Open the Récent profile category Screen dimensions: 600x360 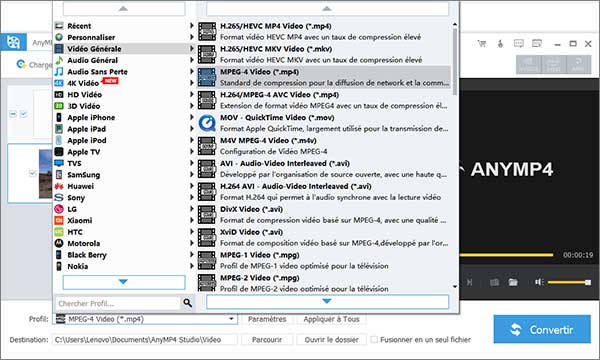[124, 26]
